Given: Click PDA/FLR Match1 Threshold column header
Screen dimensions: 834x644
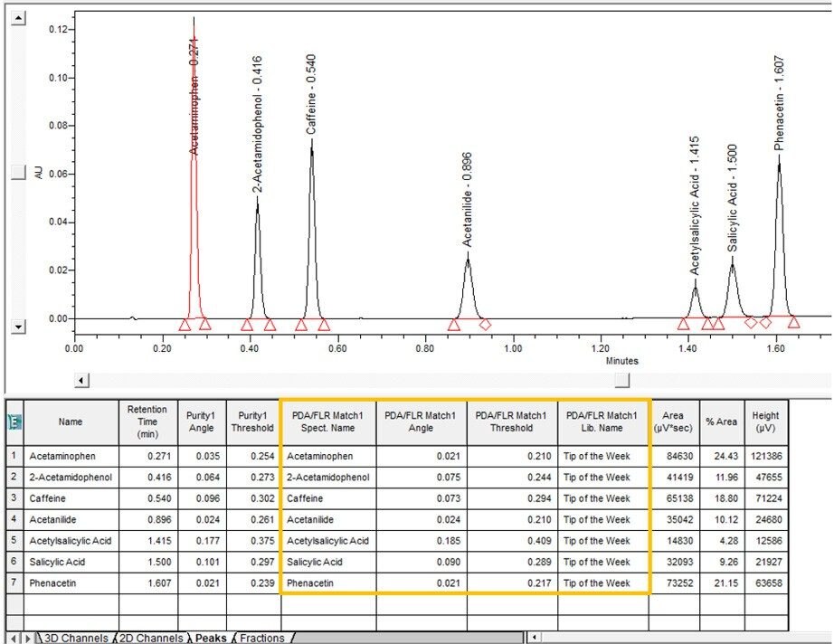Looking at the screenshot, I should (x=512, y=422).
